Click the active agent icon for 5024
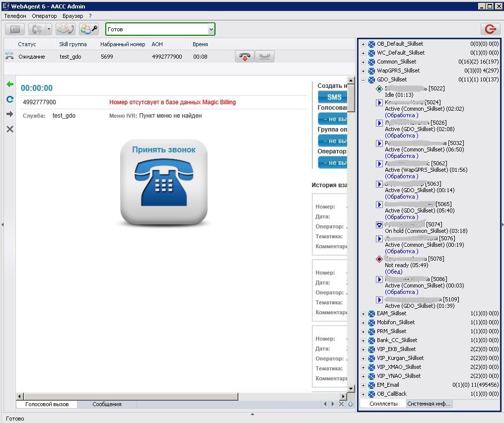The width and height of the screenshot is (504, 423). tap(379, 103)
